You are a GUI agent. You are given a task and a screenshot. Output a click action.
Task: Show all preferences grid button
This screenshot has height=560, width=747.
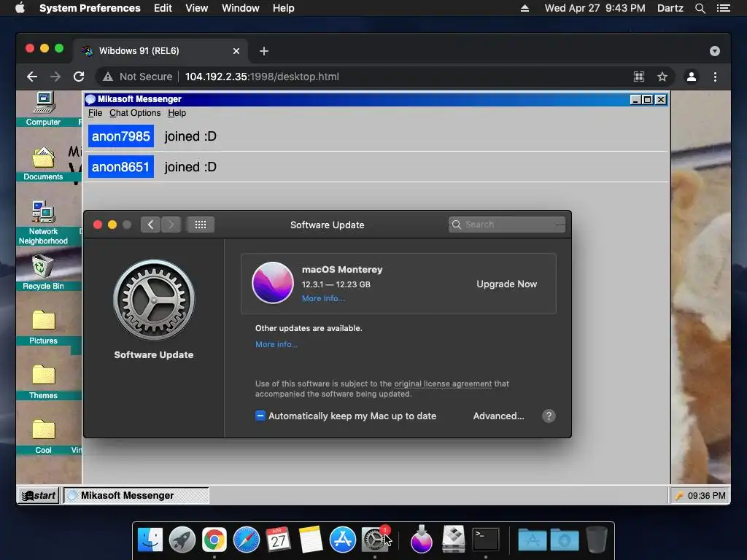point(201,225)
